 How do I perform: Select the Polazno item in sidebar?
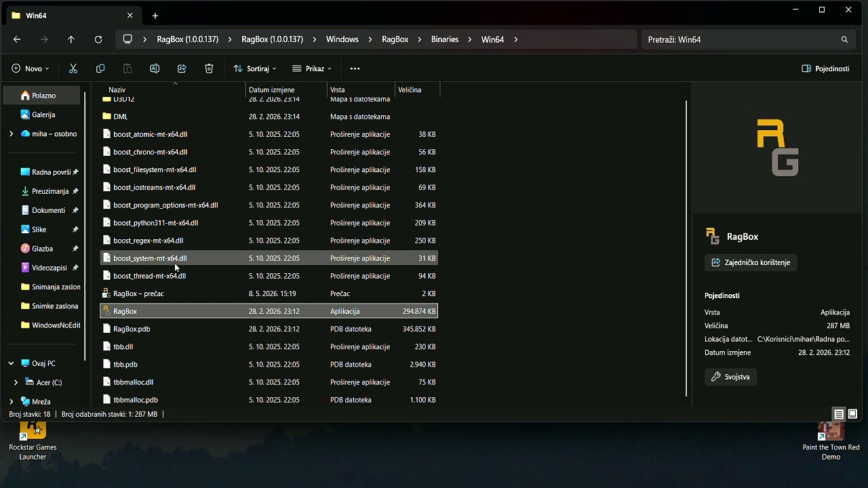pyautogui.click(x=42, y=96)
